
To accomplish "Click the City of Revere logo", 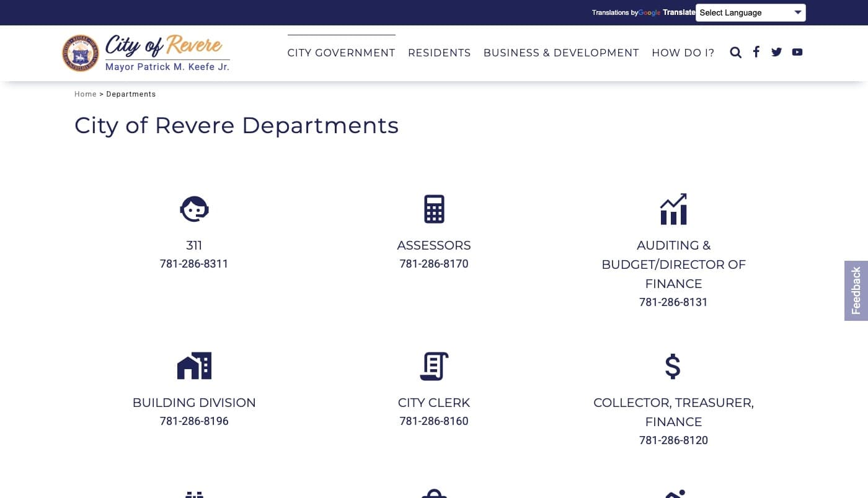I will [146, 53].
